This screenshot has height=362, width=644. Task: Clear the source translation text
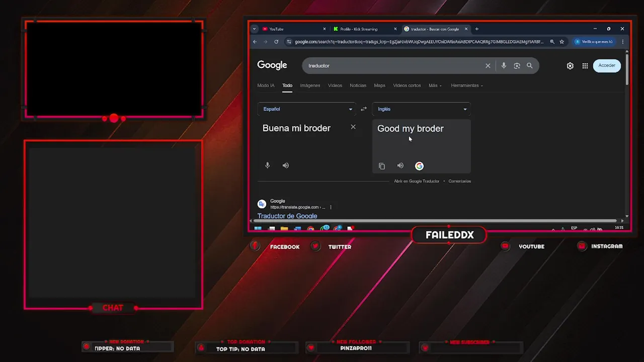[x=353, y=127]
